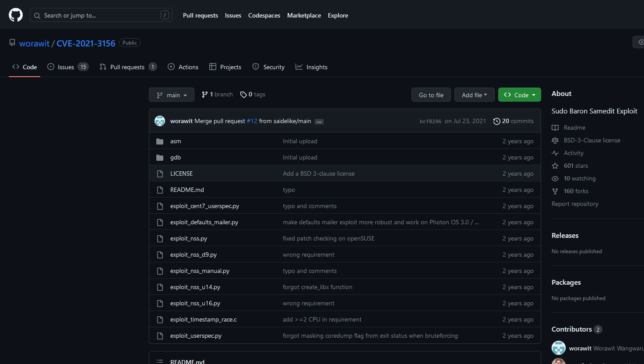Click the file icon beside exploit_nss.py

160,239
